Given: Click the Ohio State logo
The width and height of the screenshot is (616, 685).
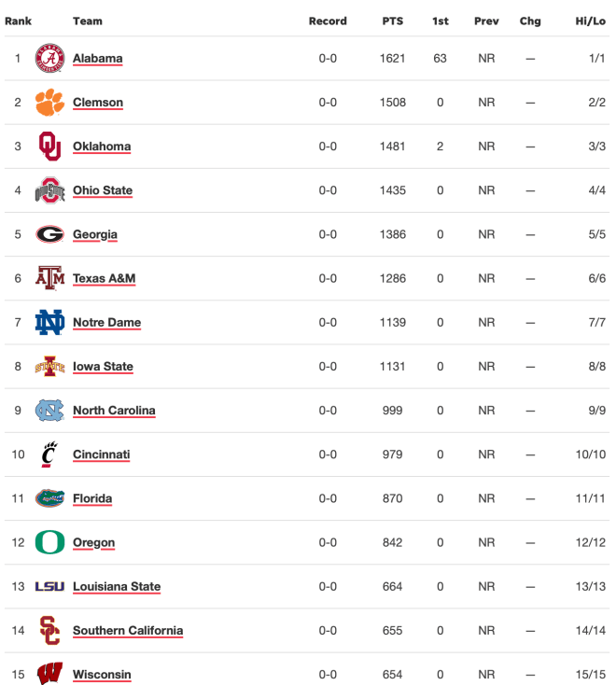Looking at the screenshot, I should pos(49,190).
